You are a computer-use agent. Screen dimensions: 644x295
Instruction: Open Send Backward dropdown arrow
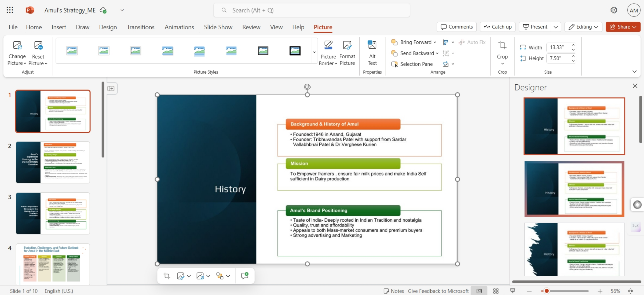click(x=437, y=53)
